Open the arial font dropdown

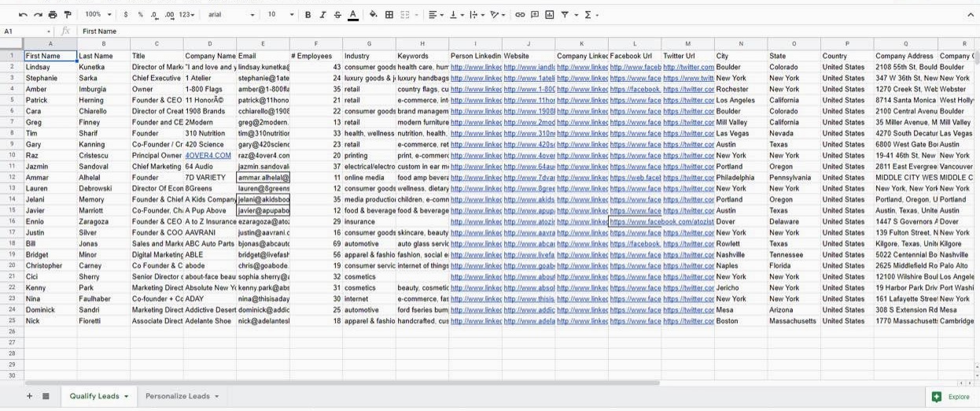tap(231, 15)
